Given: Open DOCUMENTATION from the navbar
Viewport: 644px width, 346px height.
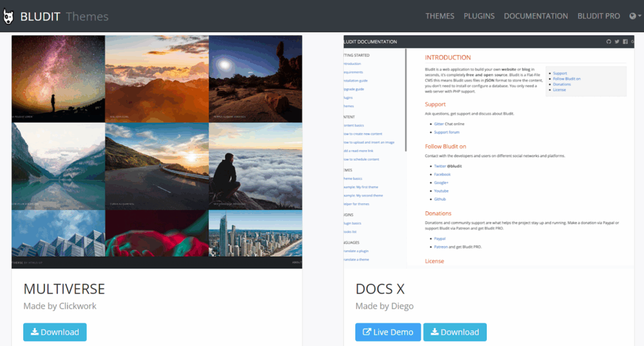Looking at the screenshot, I should coord(536,16).
